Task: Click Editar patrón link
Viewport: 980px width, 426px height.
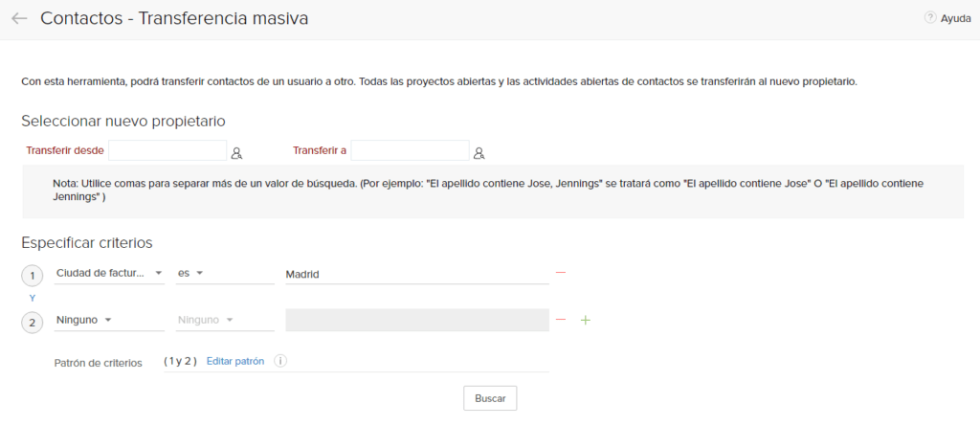Action: [x=235, y=361]
